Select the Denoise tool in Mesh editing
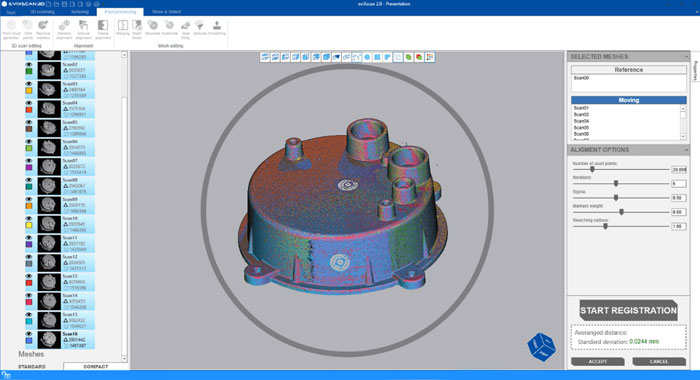700x380 pixels. pyautogui.click(x=200, y=27)
